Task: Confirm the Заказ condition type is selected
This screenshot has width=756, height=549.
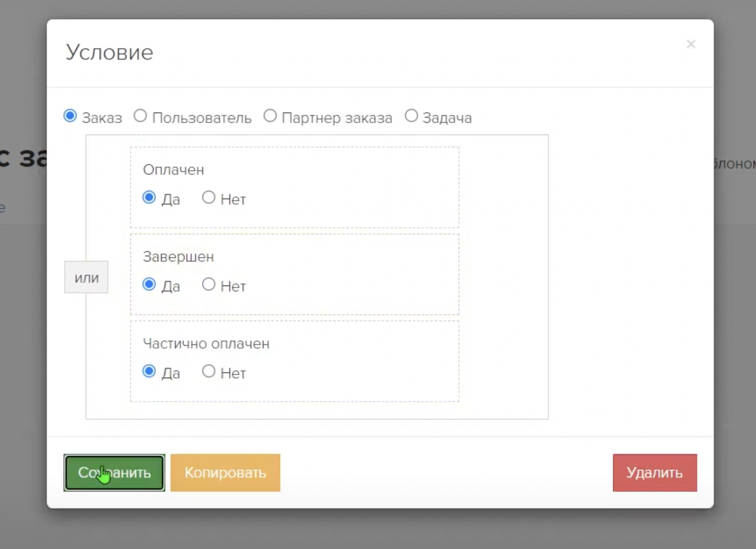Action: [x=70, y=116]
